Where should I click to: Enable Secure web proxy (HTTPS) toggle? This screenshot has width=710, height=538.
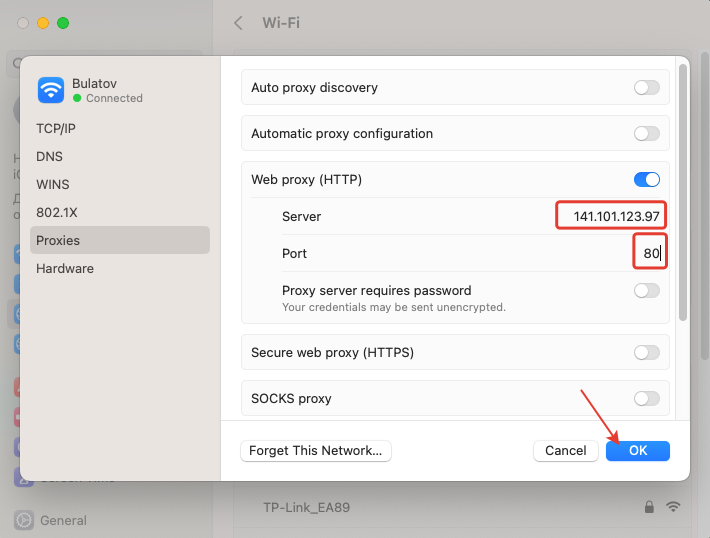646,352
